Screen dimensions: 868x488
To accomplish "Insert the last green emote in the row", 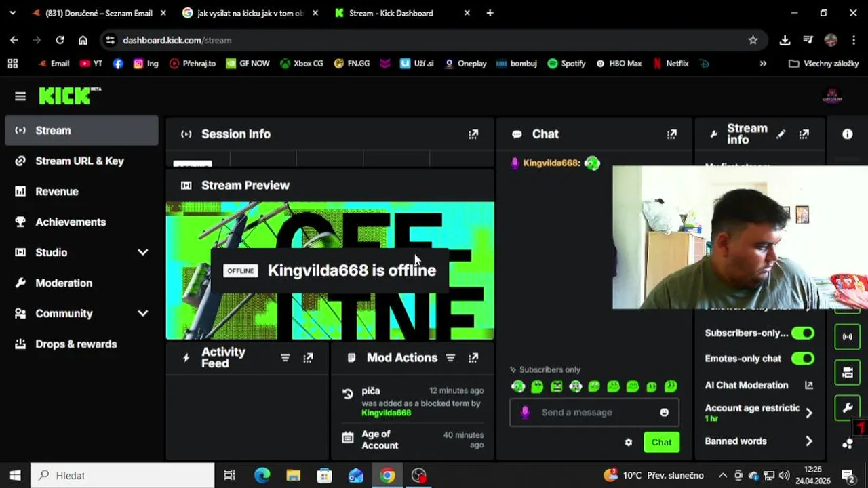I will coord(671,386).
